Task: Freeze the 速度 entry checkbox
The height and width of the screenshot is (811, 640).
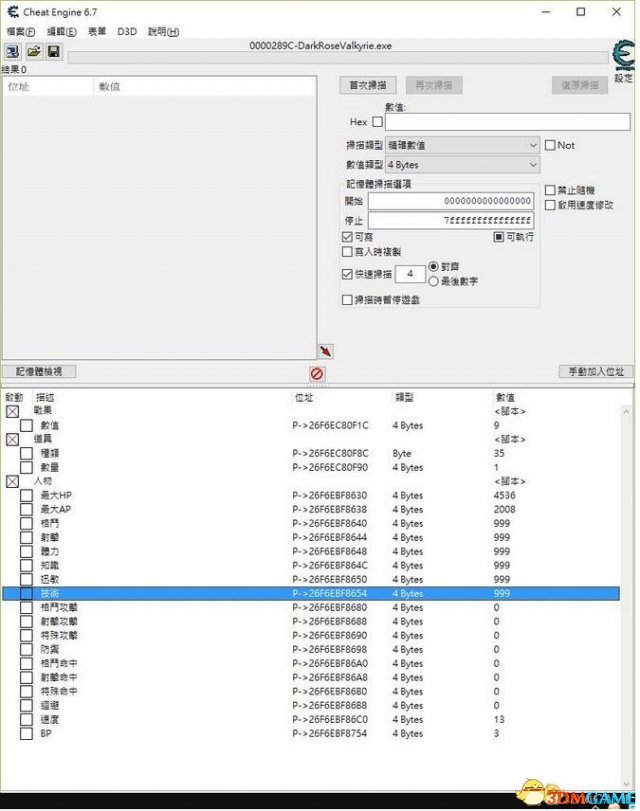Action: (x=26, y=719)
